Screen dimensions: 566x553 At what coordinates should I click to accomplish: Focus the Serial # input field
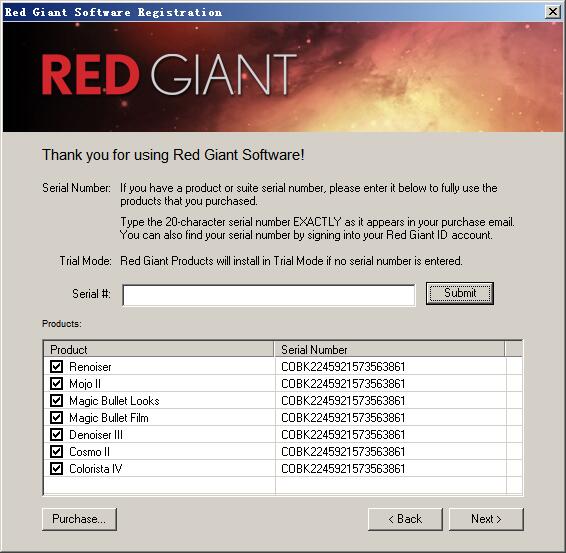269,295
